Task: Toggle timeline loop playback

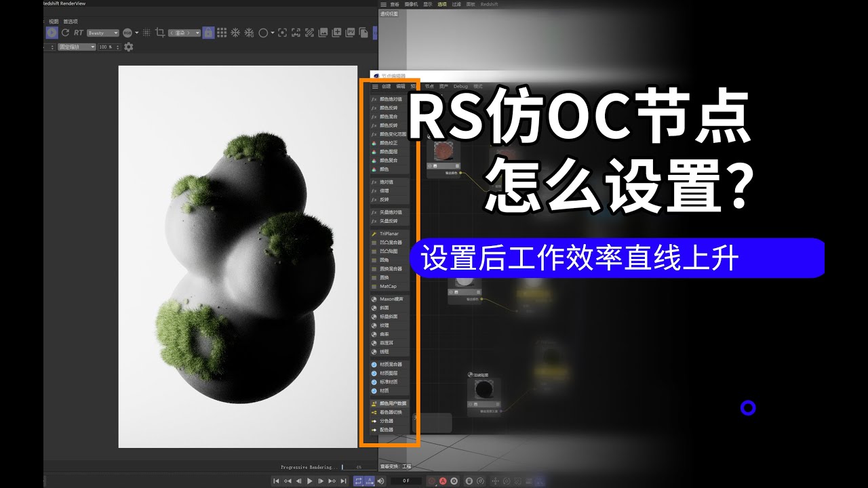Action: 359,481
